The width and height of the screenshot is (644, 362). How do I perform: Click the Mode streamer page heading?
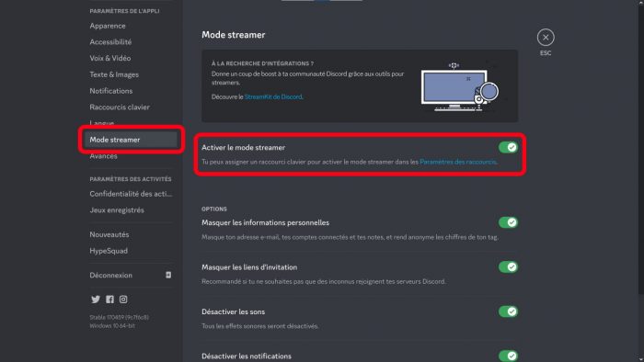tap(234, 35)
